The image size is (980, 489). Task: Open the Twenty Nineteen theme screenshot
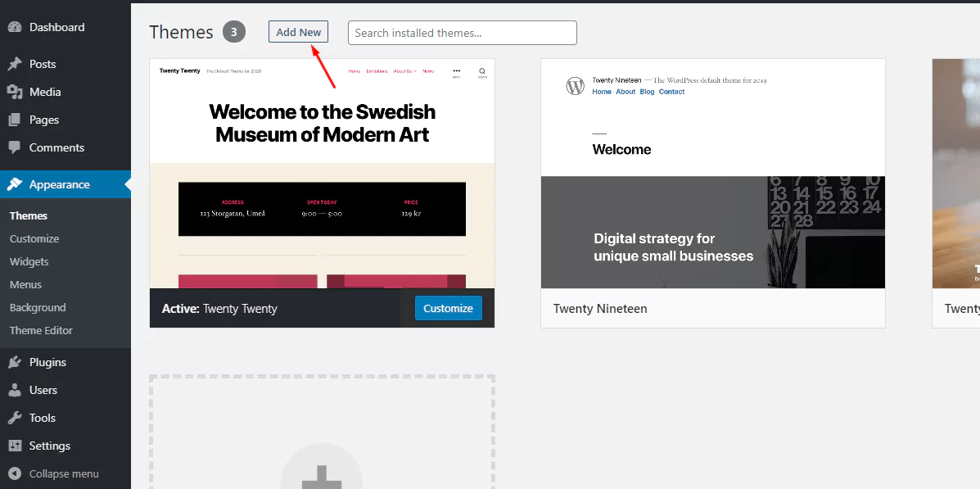[x=712, y=174]
